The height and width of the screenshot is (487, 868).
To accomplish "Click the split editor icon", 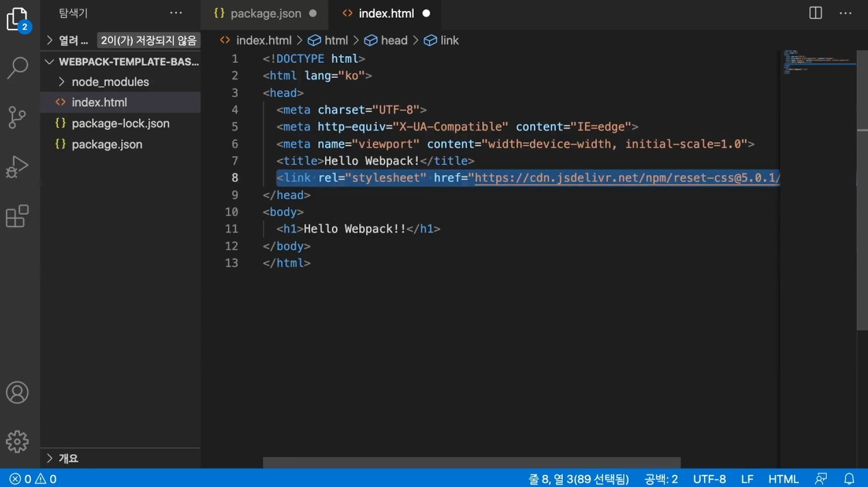I will point(815,13).
